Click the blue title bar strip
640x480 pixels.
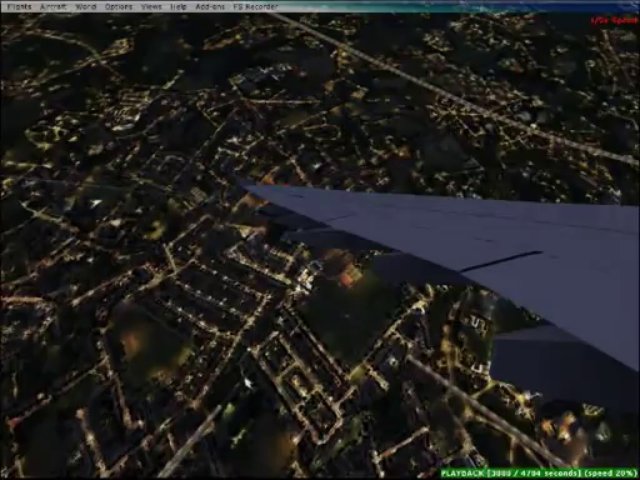[x=450, y=6]
